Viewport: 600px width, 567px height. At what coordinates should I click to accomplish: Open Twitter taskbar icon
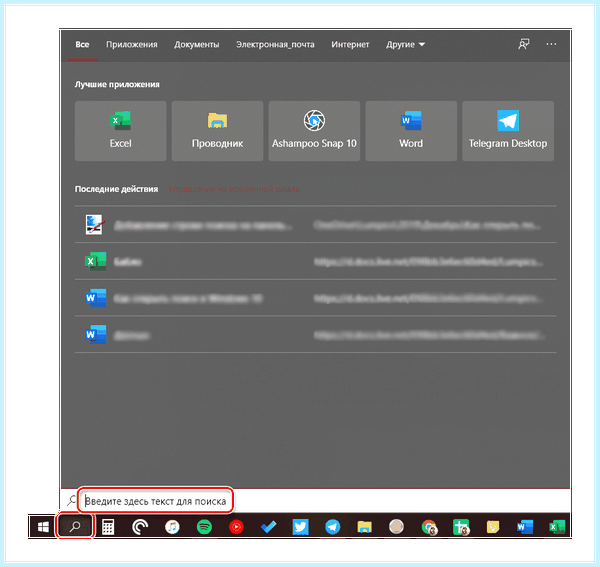pyautogui.click(x=300, y=527)
